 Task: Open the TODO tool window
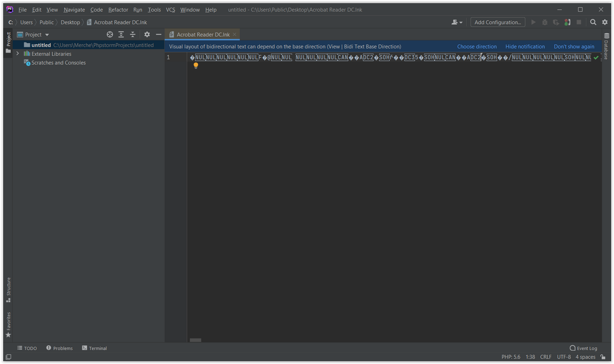[x=27, y=348]
